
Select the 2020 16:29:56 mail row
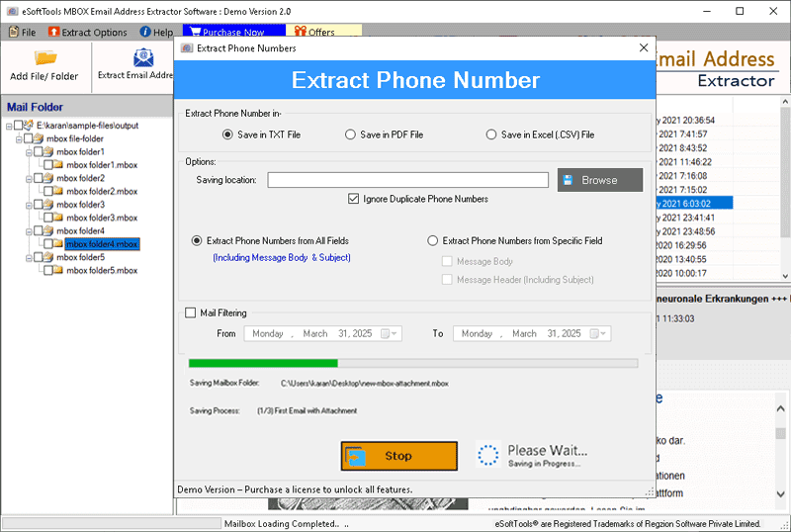695,245
